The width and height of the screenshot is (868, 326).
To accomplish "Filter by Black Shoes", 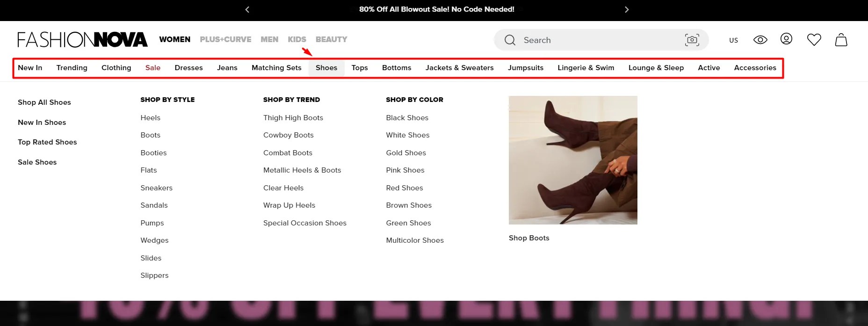I will pyautogui.click(x=407, y=118).
